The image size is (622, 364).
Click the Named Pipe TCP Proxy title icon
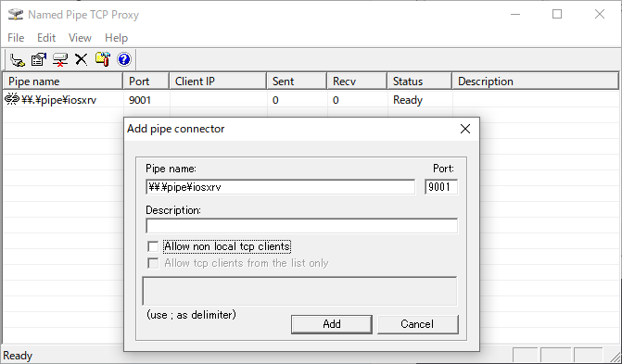coord(16,15)
